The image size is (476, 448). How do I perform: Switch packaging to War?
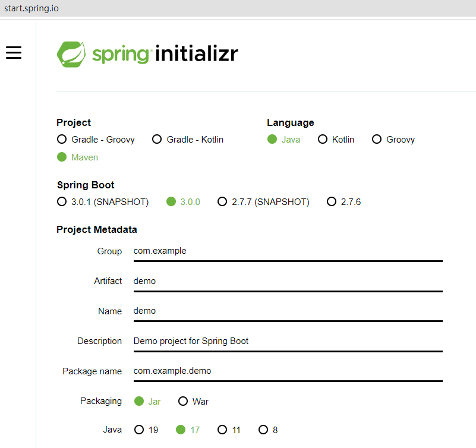pyautogui.click(x=184, y=401)
